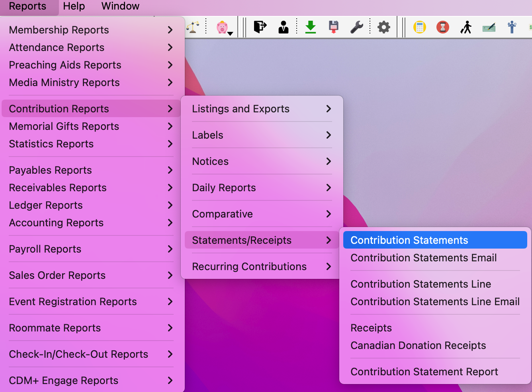Open the piggy bank dropdown arrow
This screenshot has height=392, width=532.
pos(230,33)
